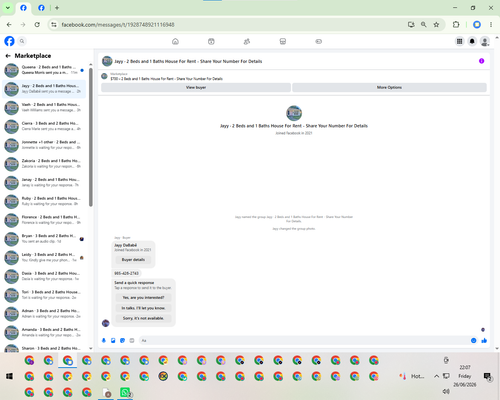Click the message text field
This screenshot has width=500, height=400.
304,340
